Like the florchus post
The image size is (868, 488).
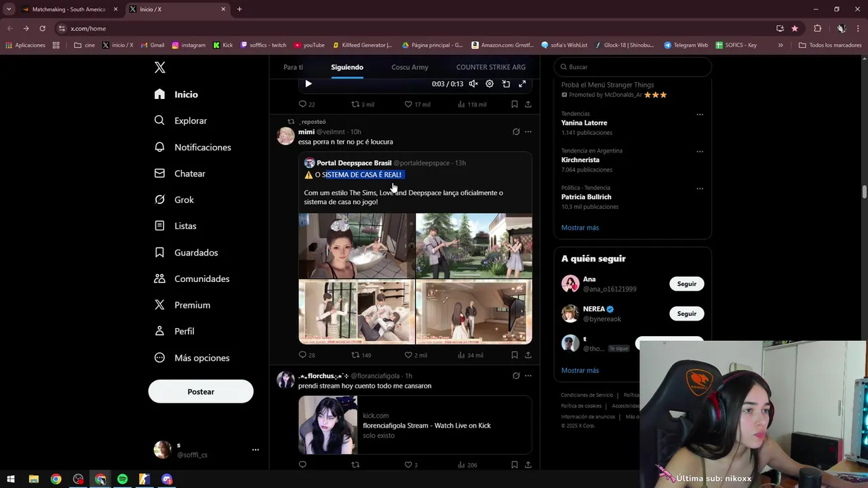click(x=411, y=465)
